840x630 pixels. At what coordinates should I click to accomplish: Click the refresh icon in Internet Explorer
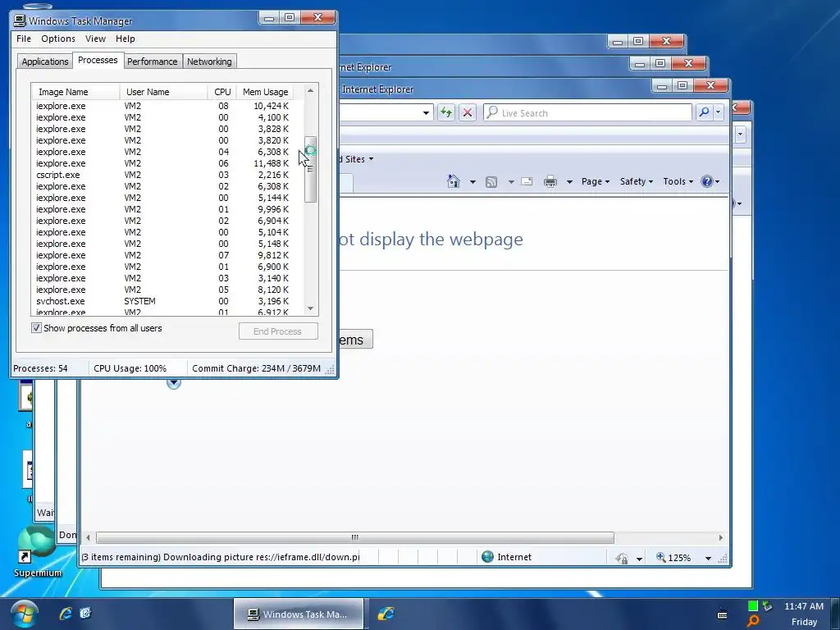click(445, 112)
